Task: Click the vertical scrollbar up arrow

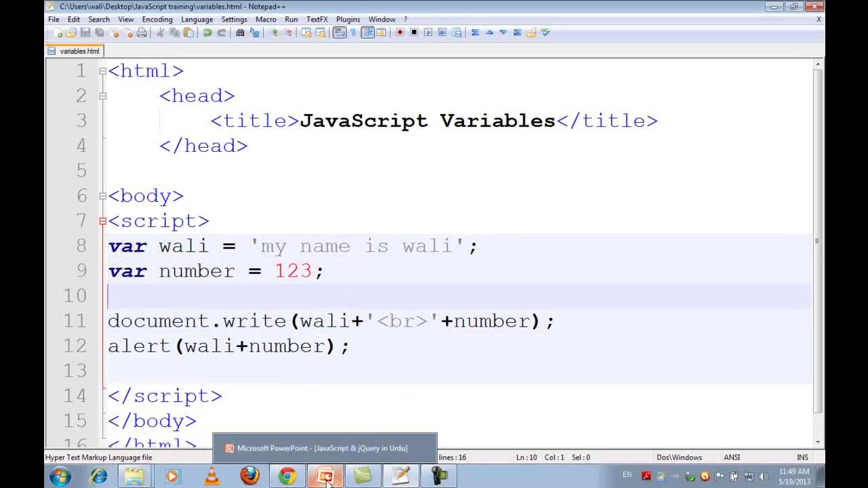Action: [818, 64]
